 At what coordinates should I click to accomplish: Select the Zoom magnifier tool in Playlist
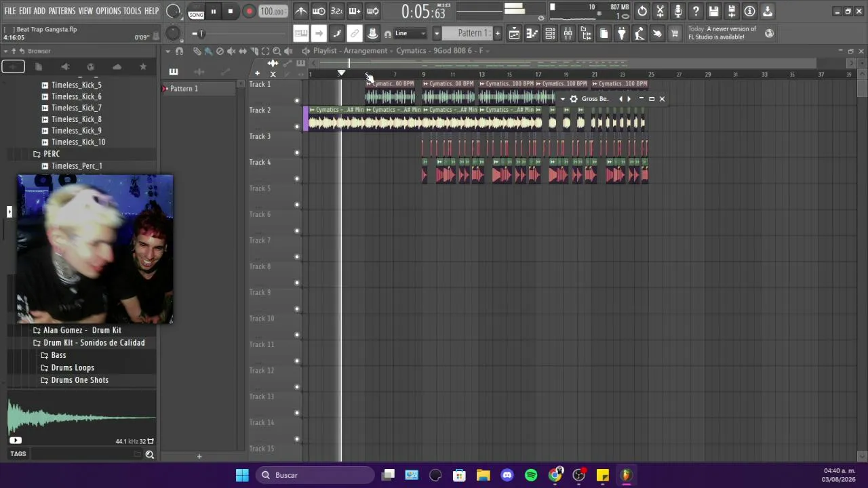(277, 51)
